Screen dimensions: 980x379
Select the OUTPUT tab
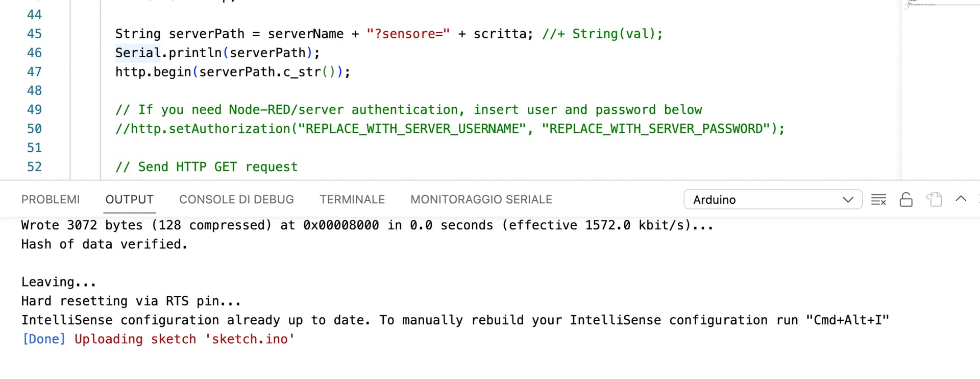pos(129,199)
